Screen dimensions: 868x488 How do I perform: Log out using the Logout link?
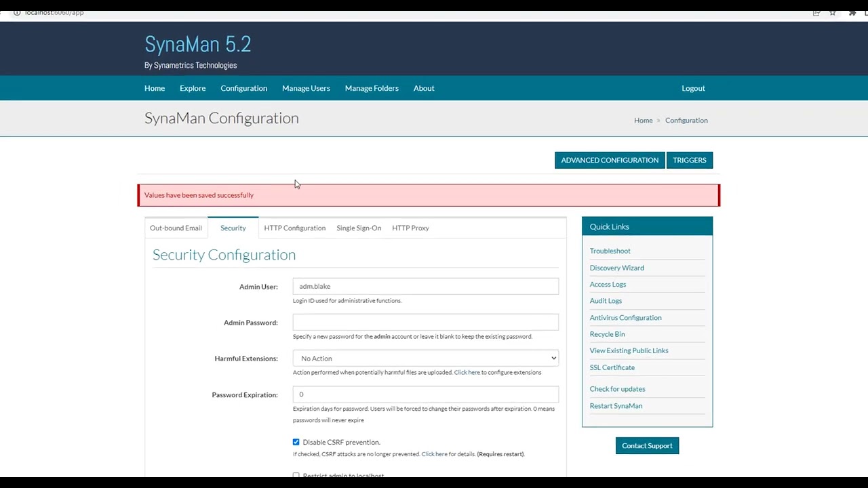(693, 88)
